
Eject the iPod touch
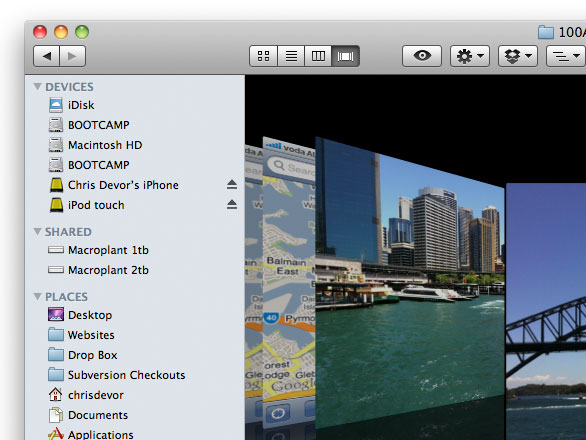[x=232, y=204]
